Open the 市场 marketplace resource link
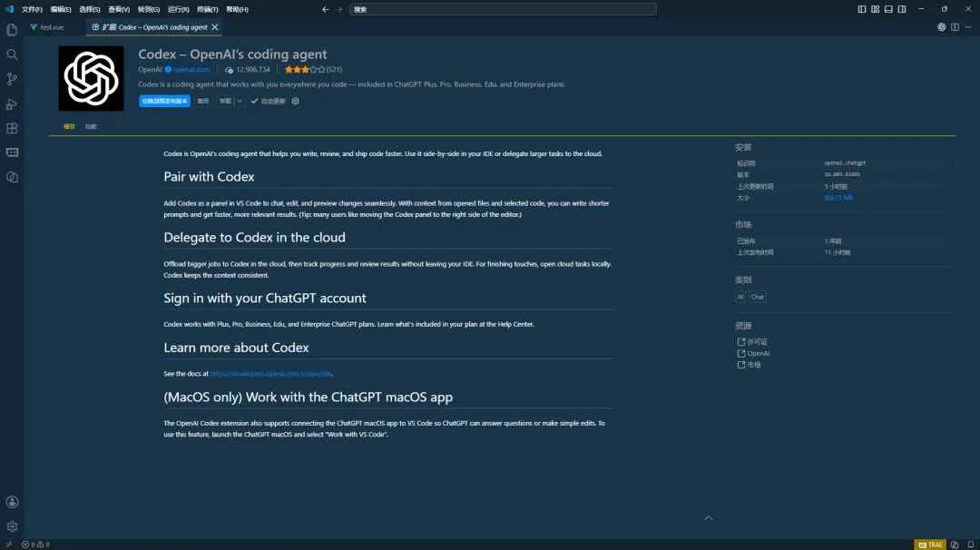Image resolution: width=980 pixels, height=550 pixels. tap(749, 364)
